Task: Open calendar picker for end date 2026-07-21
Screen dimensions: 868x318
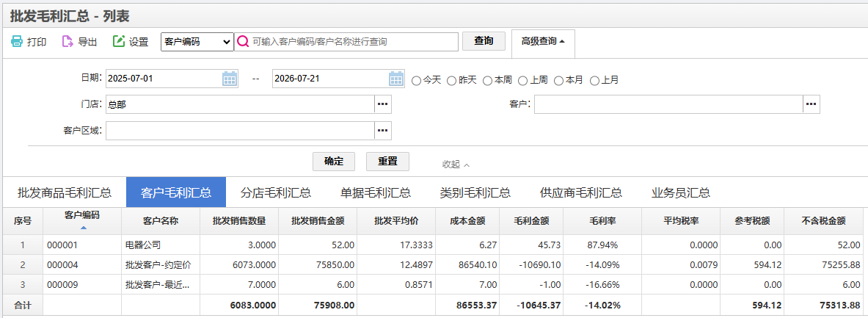Action: click(395, 79)
